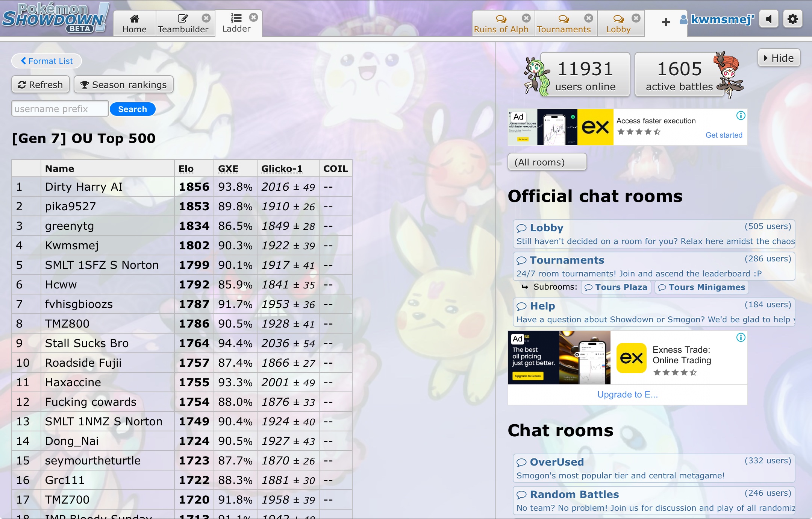Select player TMZ700
Screen dimensions: 812x519
coord(67,499)
